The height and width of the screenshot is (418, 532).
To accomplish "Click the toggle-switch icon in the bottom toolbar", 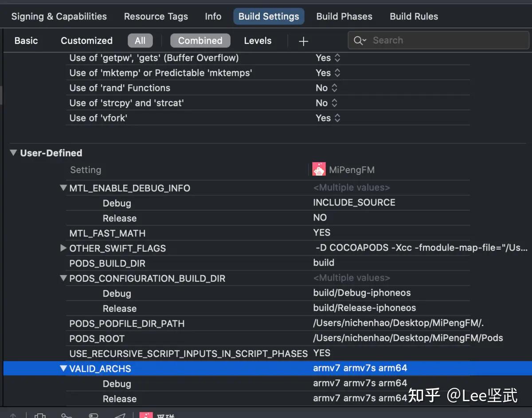I will 94,415.
